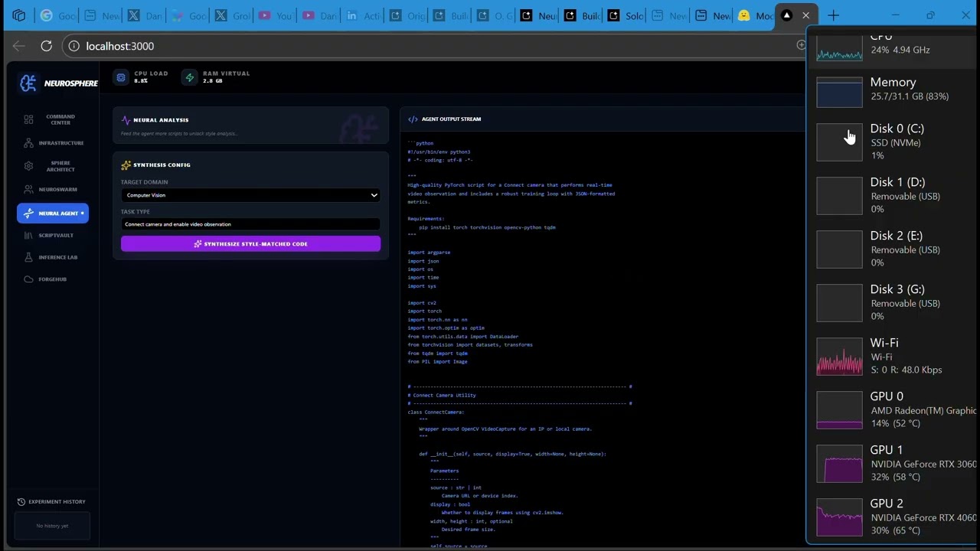Click the Experiment History clock icon
980x551 pixels.
pyautogui.click(x=21, y=502)
